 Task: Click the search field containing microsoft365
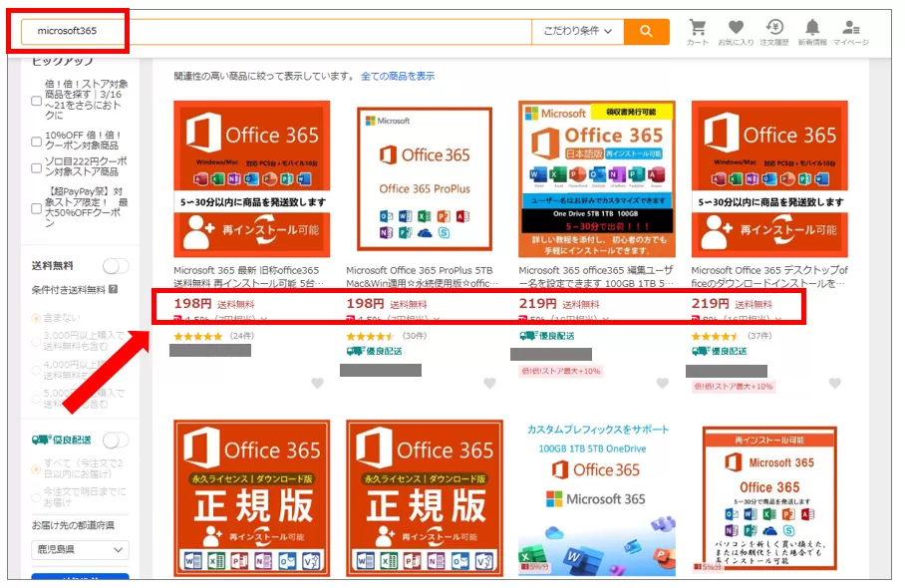tap(299, 31)
